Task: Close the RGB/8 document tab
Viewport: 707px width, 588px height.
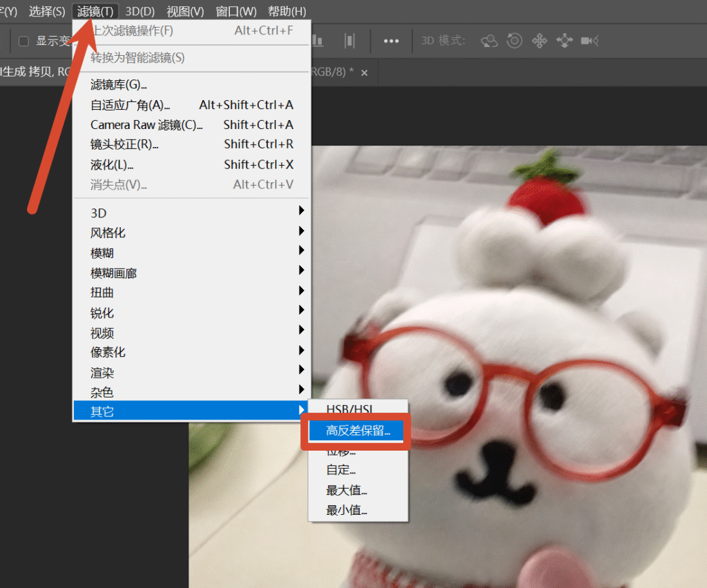Action: [x=365, y=73]
